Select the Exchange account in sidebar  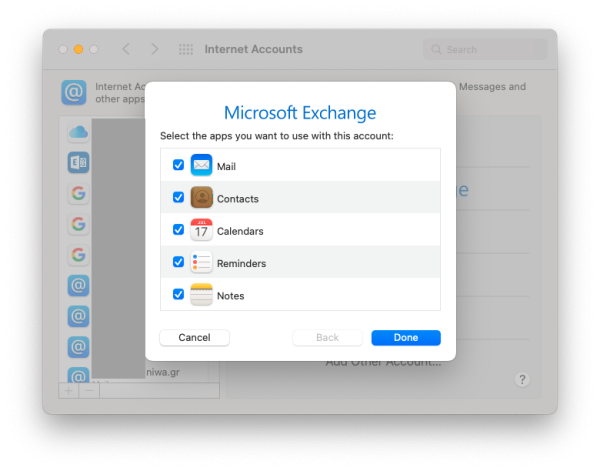[x=78, y=163]
